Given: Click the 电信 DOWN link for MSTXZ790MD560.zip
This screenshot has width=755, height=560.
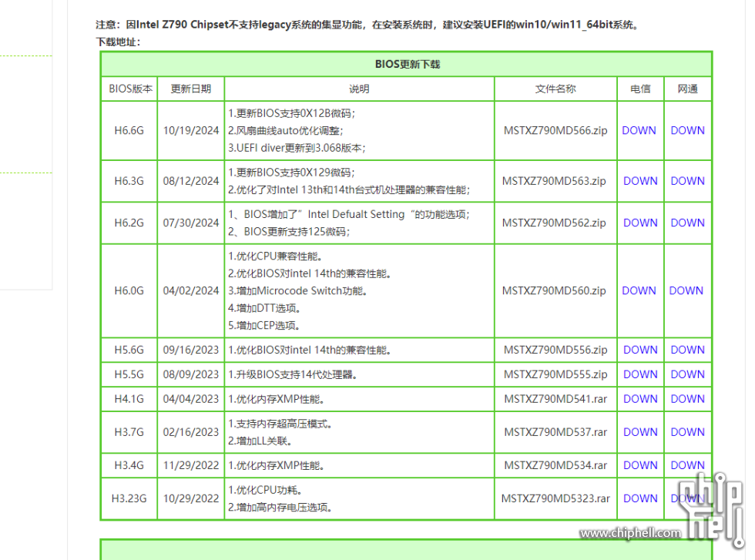Looking at the screenshot, I should [x=639, y=291].
